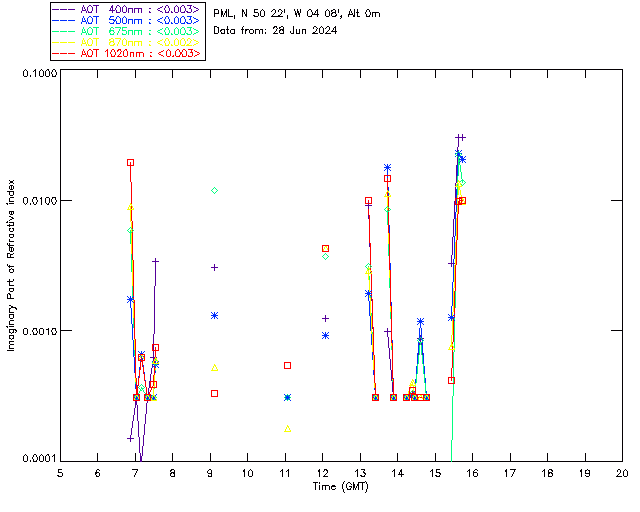This screenshot has width=640, height=512.
Task: Click the x-axis tick label 13
Action: (360, 473)
